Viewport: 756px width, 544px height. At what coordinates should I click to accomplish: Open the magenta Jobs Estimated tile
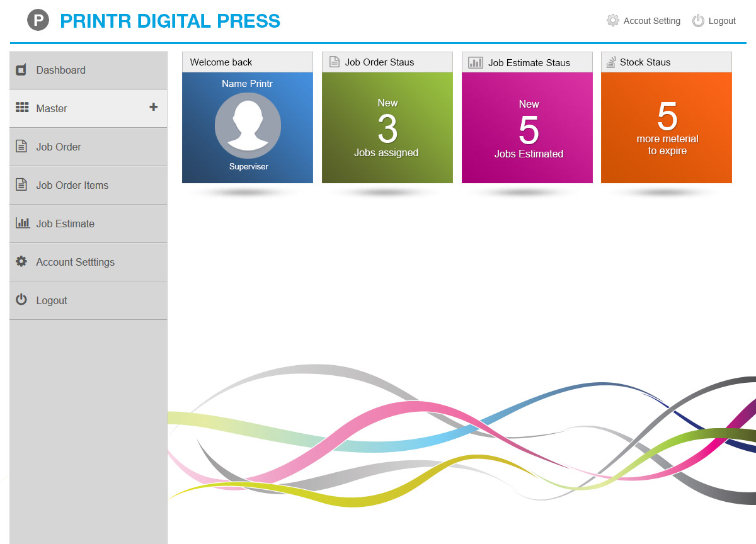[527, 128]
